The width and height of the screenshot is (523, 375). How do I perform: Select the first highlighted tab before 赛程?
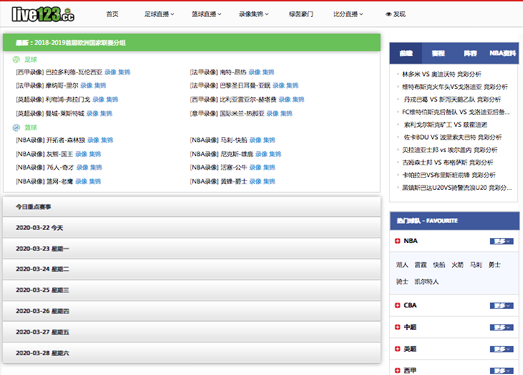pyautogui.click(x=406, y=53)
